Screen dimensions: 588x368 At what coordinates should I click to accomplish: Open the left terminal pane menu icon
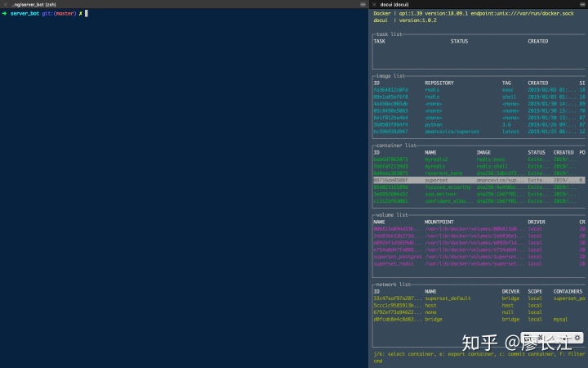[363, 5]
